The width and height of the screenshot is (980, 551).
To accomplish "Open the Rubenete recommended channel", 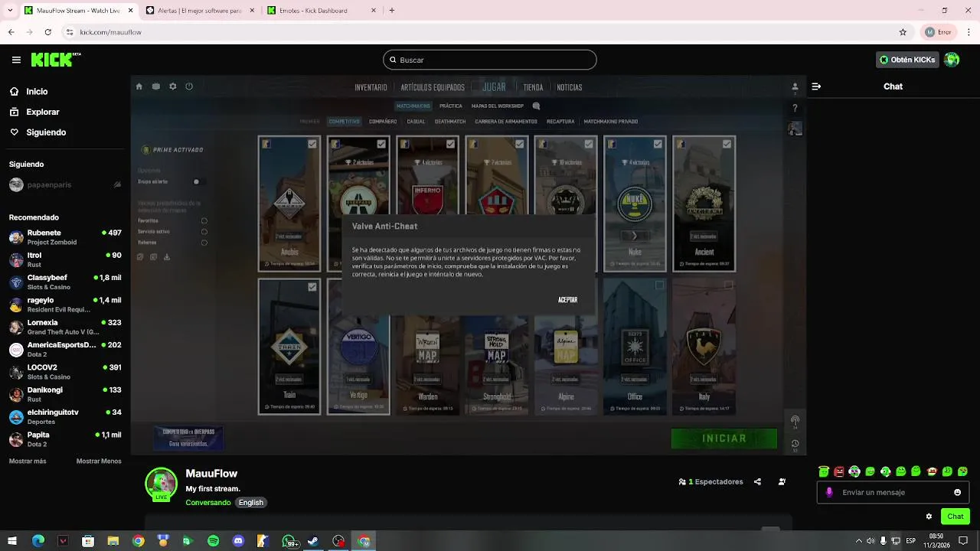I will [x=65, y=237].
